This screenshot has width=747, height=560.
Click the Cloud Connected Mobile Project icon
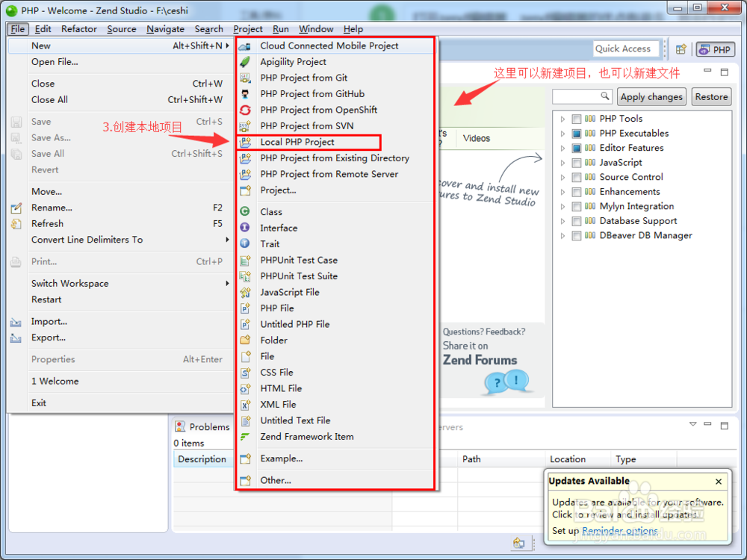pos(245,46)
